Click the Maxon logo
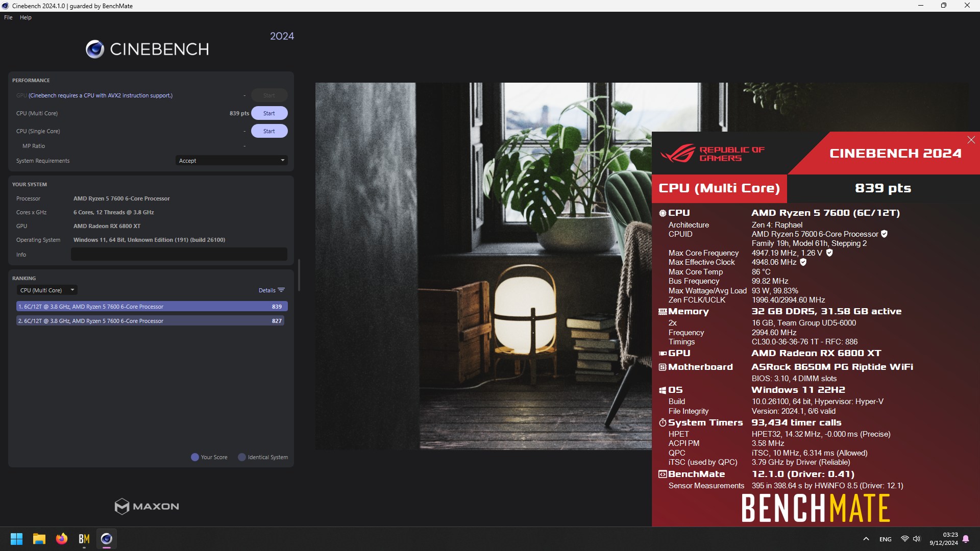The width and height of the screenshot is (980, 551). click(147, 507)
